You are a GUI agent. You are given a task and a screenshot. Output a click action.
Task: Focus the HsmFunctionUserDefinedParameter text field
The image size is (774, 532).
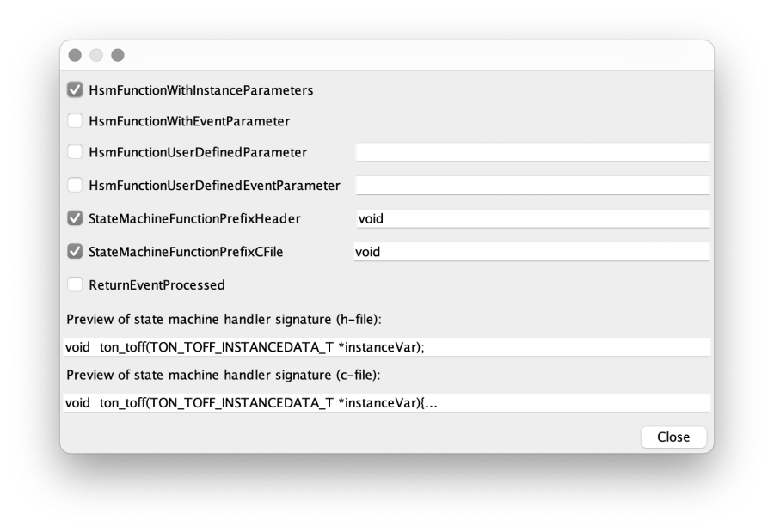532,152
